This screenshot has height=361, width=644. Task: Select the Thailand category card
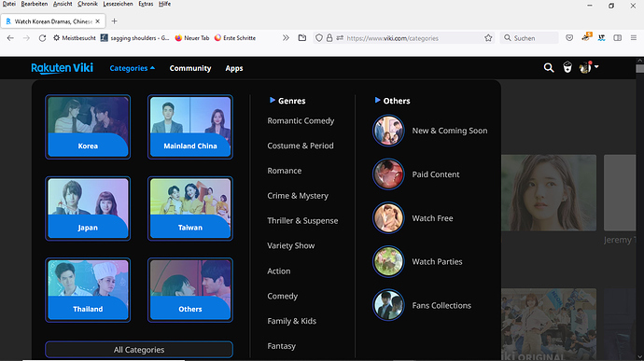click(x=88, y=290)
